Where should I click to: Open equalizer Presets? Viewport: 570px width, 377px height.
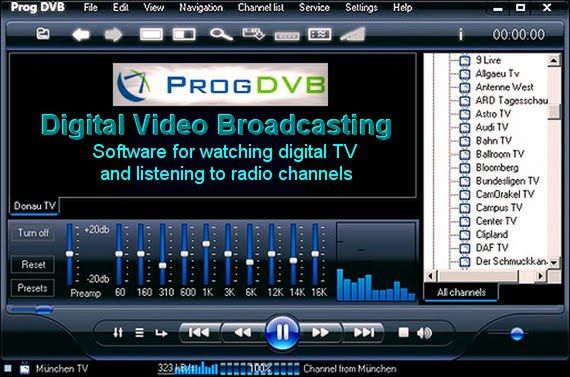[32, 288]
